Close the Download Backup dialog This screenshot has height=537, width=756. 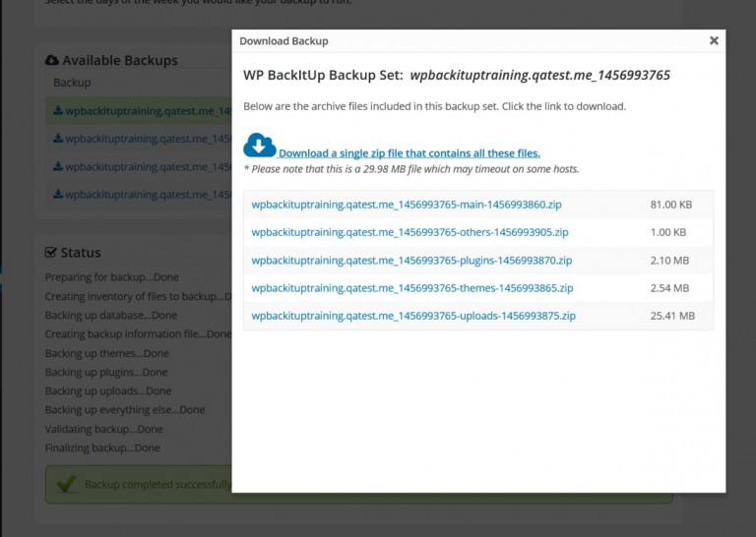point(714,41)
